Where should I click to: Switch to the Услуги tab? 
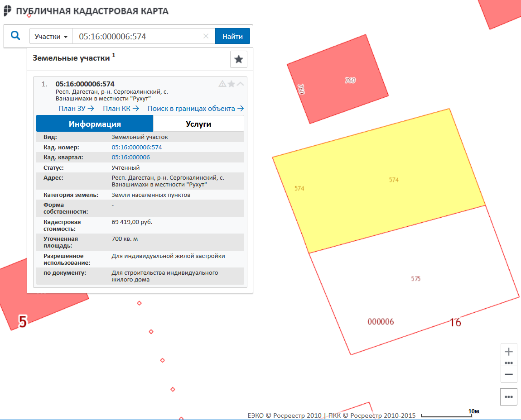click(198, 124)
